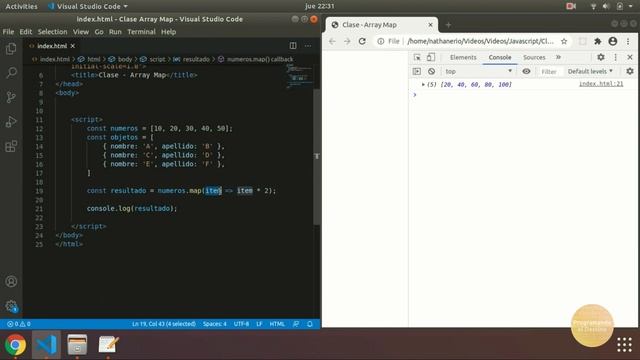The image size is (640, 360).
Task: Open the notifications bell in status bar
Action: click(310, 324)
